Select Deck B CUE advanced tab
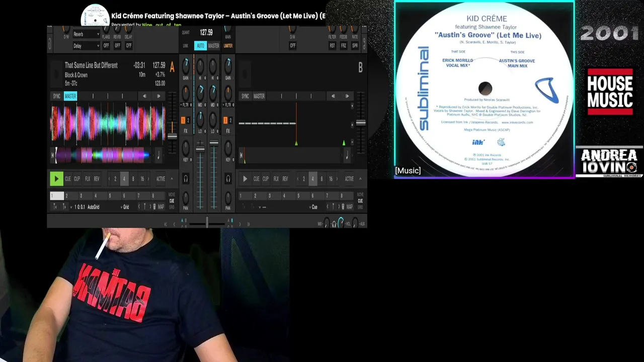The width and height of the screenshot is (644, 362). point(360,201)
